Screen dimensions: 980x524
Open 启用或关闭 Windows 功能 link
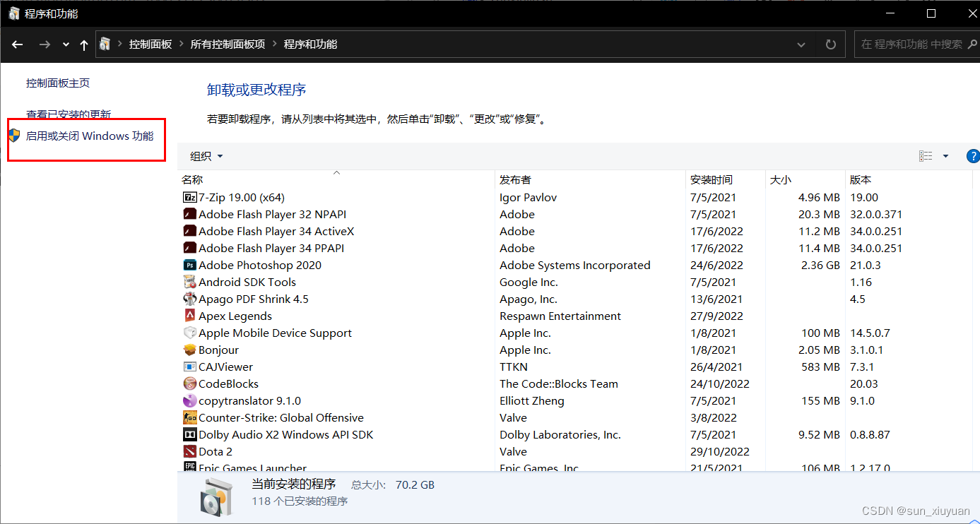pos(90,136)
